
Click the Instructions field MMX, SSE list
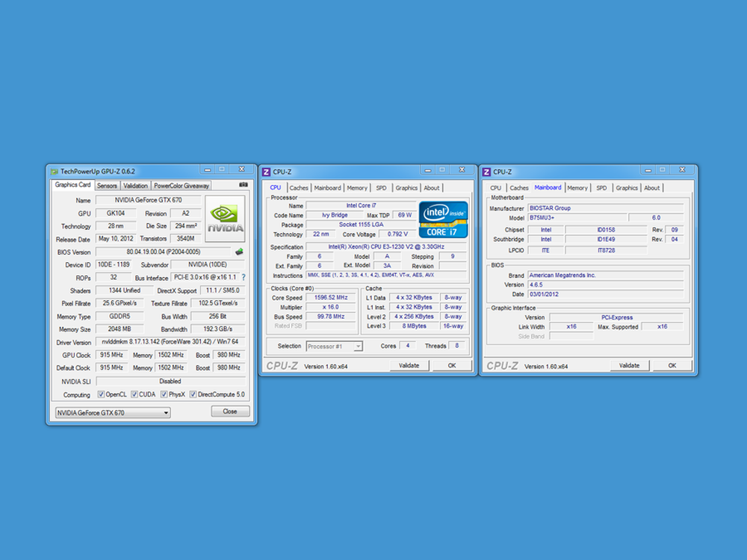386,276
